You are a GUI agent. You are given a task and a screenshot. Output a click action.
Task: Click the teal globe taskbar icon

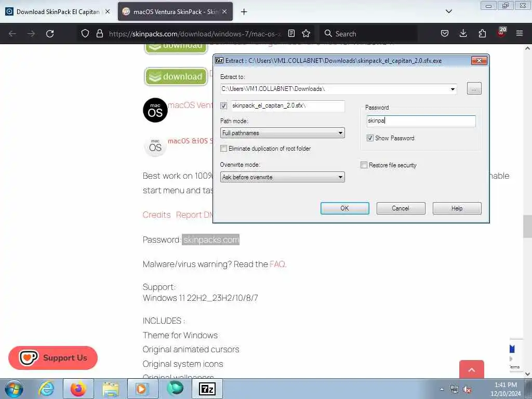point(175,388)
